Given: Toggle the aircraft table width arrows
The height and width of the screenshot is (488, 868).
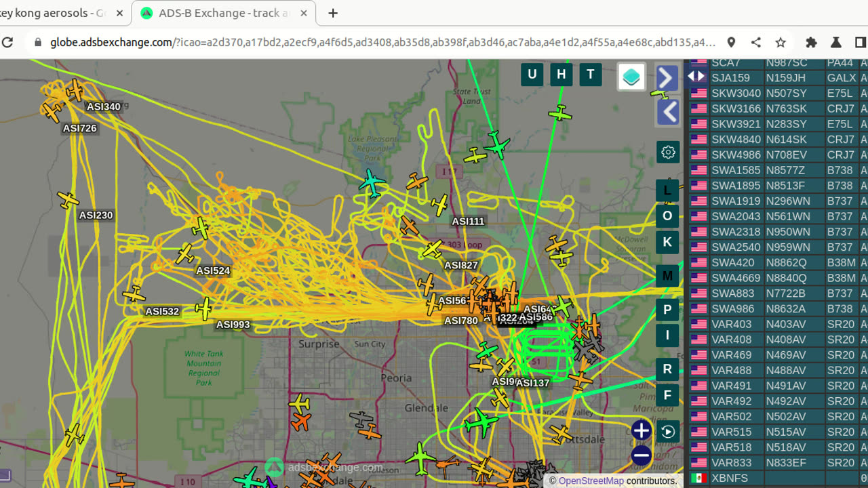Looking at the screenshot, I should click(x=696, y=76).
